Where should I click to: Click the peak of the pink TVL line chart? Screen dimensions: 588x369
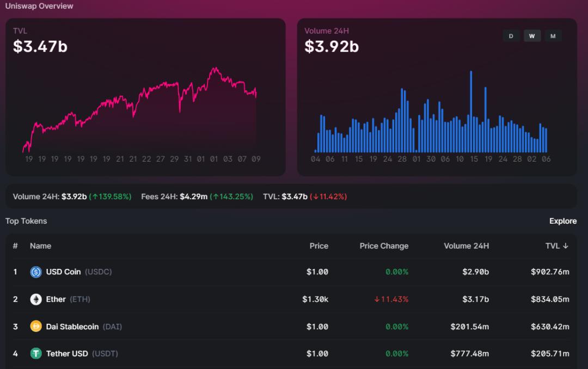coord(215,69)
